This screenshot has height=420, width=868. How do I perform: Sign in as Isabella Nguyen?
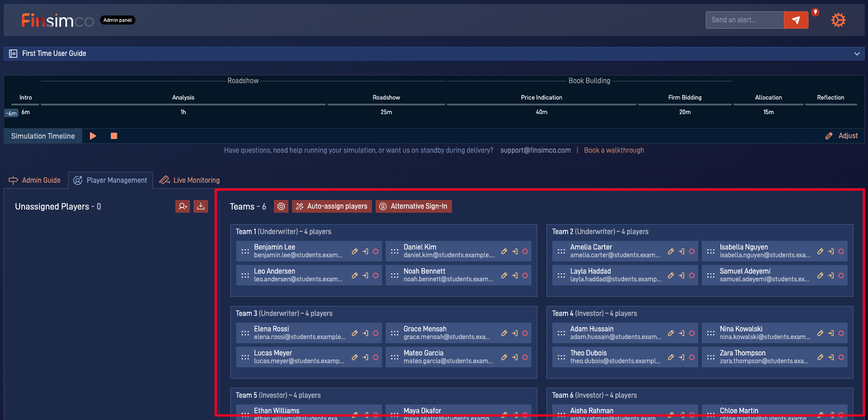tap(831, 251)
